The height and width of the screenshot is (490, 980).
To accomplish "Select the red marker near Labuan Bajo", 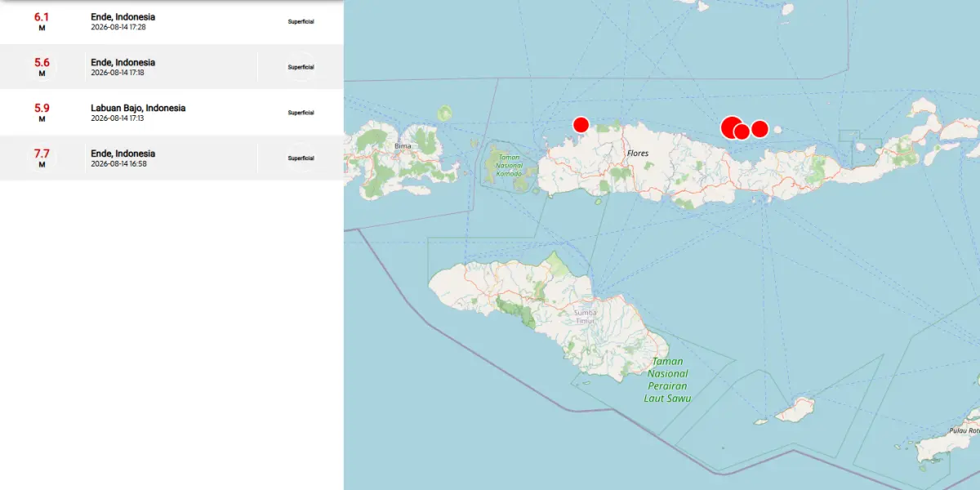I will click(x=581, y=124).
